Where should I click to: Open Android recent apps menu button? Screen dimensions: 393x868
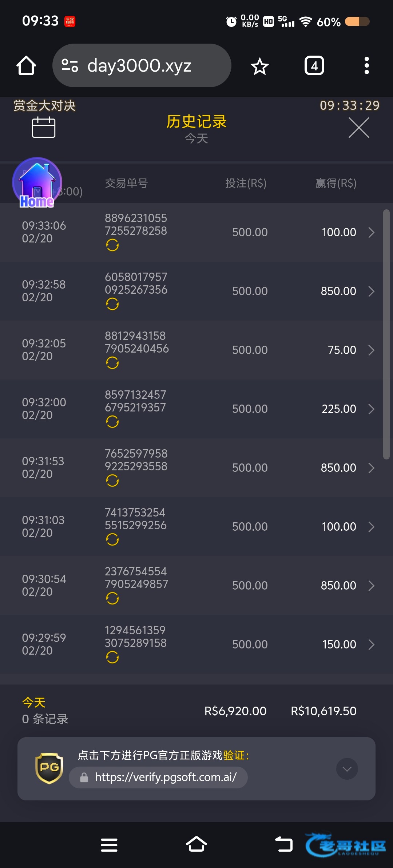[109, 845]
